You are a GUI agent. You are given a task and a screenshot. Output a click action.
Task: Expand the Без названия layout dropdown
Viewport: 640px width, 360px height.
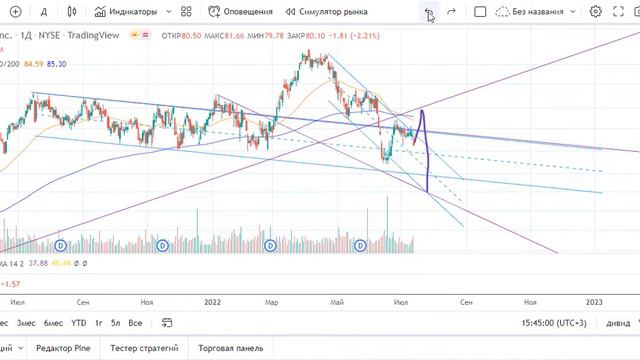(573, 12)
